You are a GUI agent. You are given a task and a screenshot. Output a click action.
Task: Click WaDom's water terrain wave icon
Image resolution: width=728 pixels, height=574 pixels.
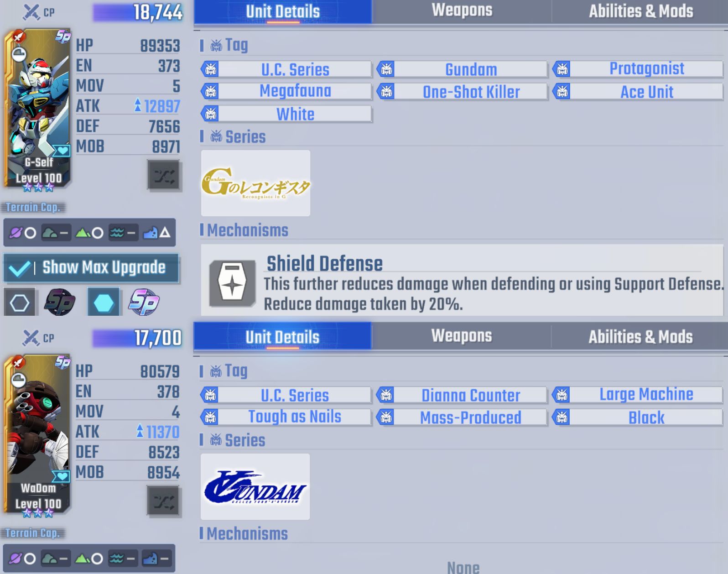[116, 558]
